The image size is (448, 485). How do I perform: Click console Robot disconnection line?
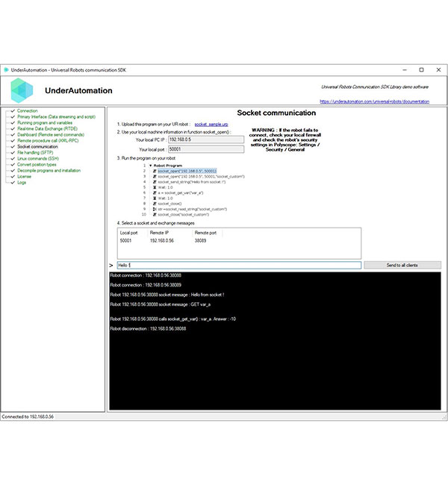click(x=148, y=329)
